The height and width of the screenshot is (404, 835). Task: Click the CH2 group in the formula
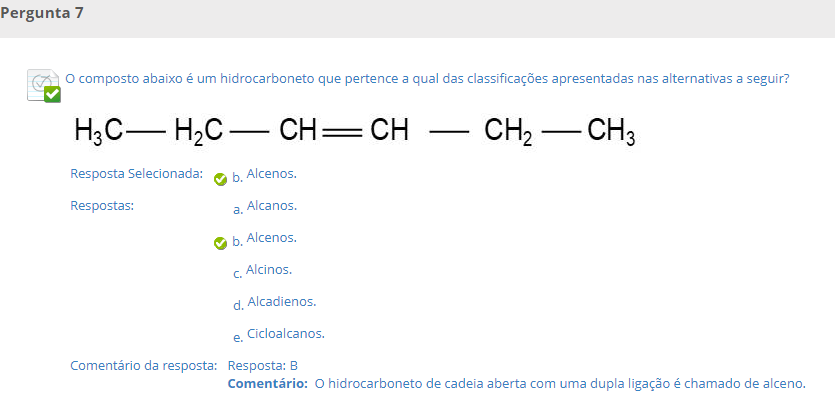point(508,132)
